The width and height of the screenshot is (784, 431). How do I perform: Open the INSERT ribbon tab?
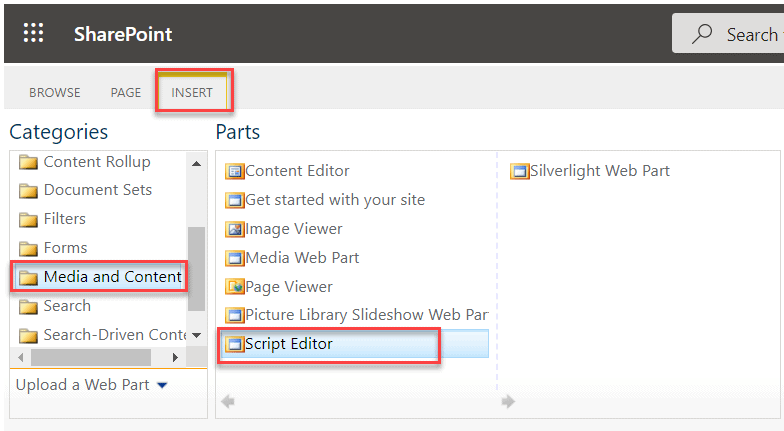pos(192,92)
